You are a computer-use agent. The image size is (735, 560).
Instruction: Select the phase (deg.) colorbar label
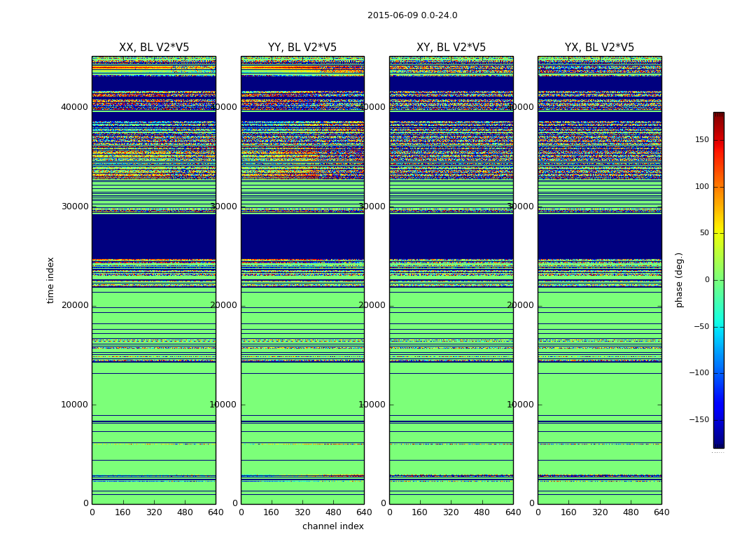pos(679,280)
